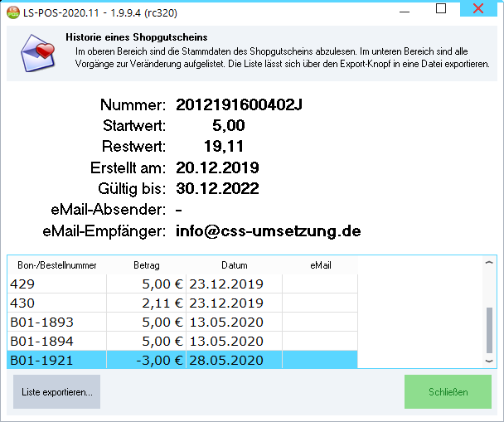Viewport: 504px width, 422px height.
Task: Click the 2,11 € amount cell
Action: [x=146, y=303]
